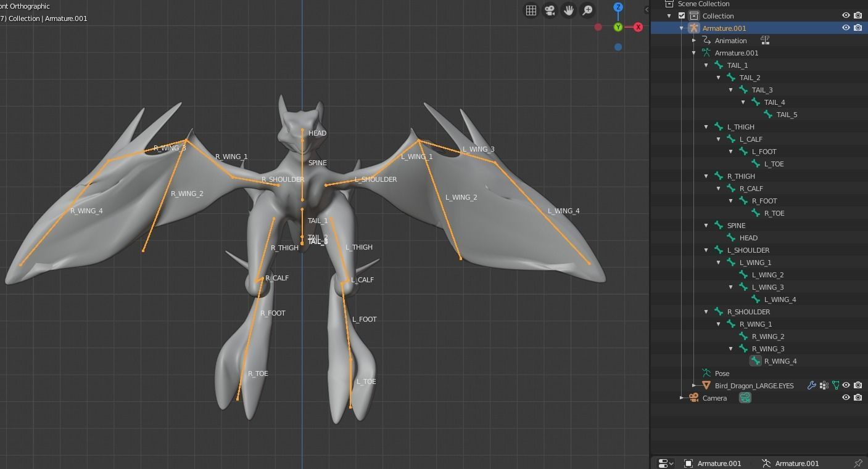This screenshot has width=868, height=469.
Task: Disable Camera in renders via camera icon
Action: click(x=858, y=398)
